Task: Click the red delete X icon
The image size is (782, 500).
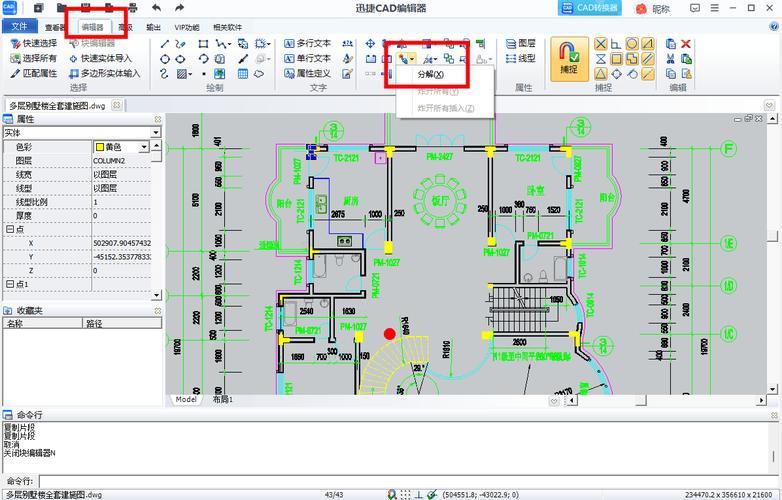Action: pos(686,44)
